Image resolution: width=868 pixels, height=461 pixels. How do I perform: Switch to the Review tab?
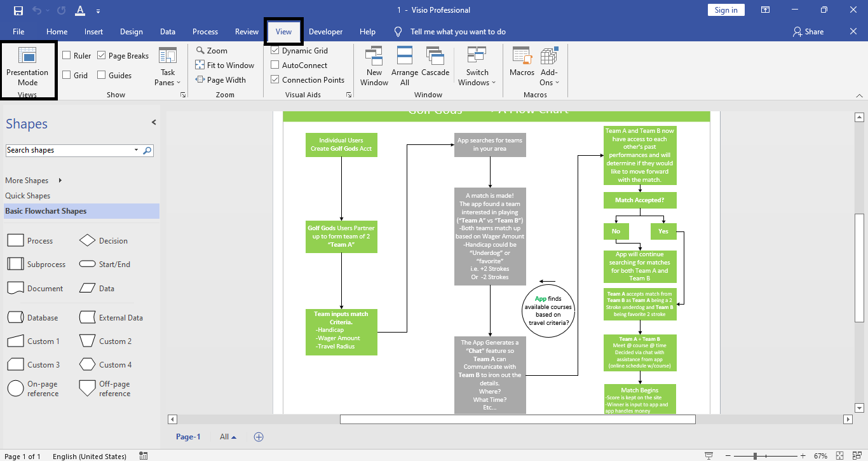247,32
